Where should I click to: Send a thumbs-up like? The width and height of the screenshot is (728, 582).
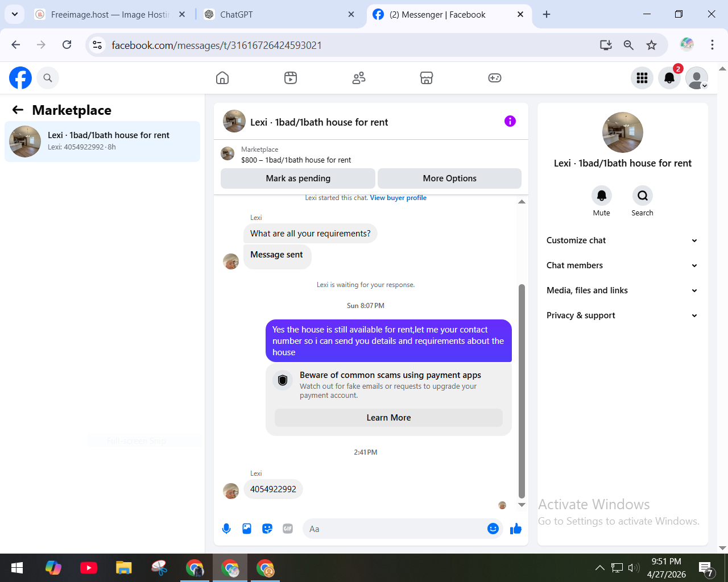click(x=516, y=529)
